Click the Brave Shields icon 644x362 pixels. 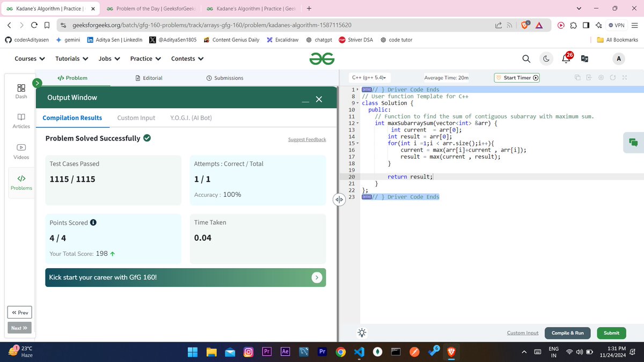pyautogui.click(x=526, y=25)
